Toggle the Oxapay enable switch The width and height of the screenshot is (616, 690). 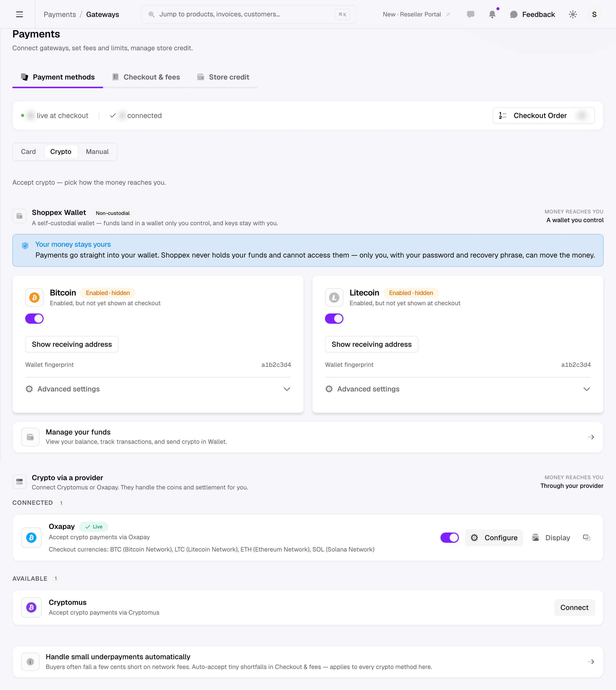coord(449,537)
